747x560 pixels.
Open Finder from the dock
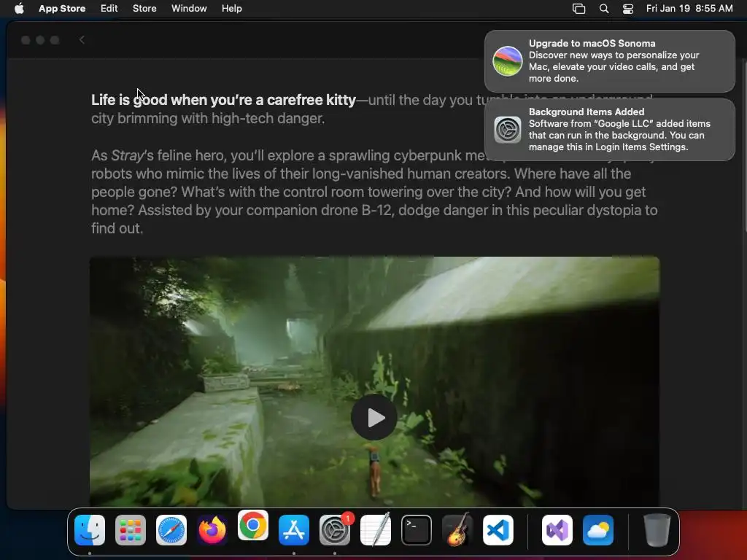click(90, 530)
